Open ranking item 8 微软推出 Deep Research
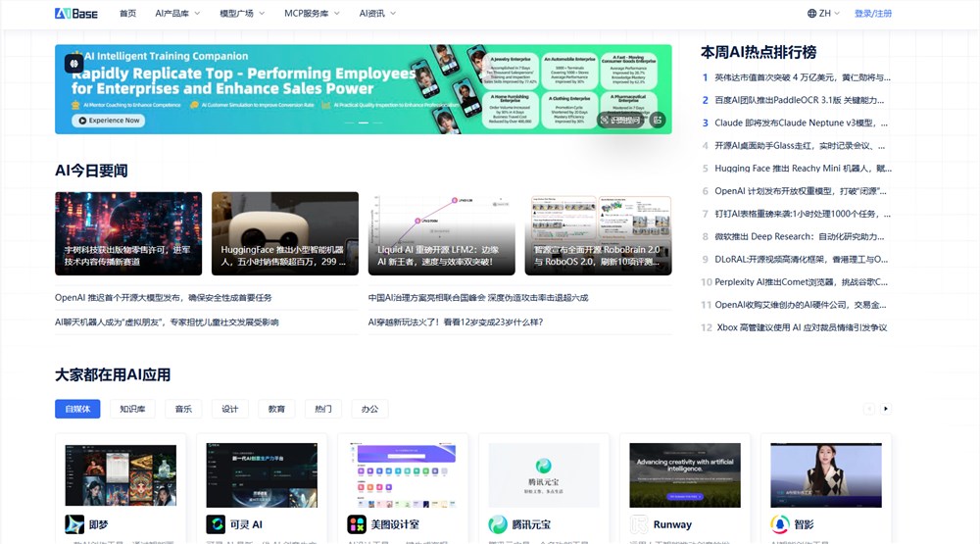 coord(796,236)
